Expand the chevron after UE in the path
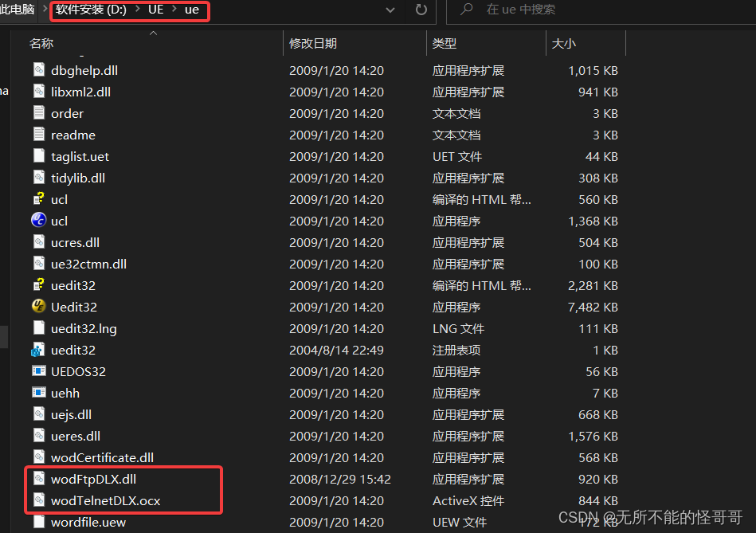Viewport: 756px width, 533px height. [174, 9]
